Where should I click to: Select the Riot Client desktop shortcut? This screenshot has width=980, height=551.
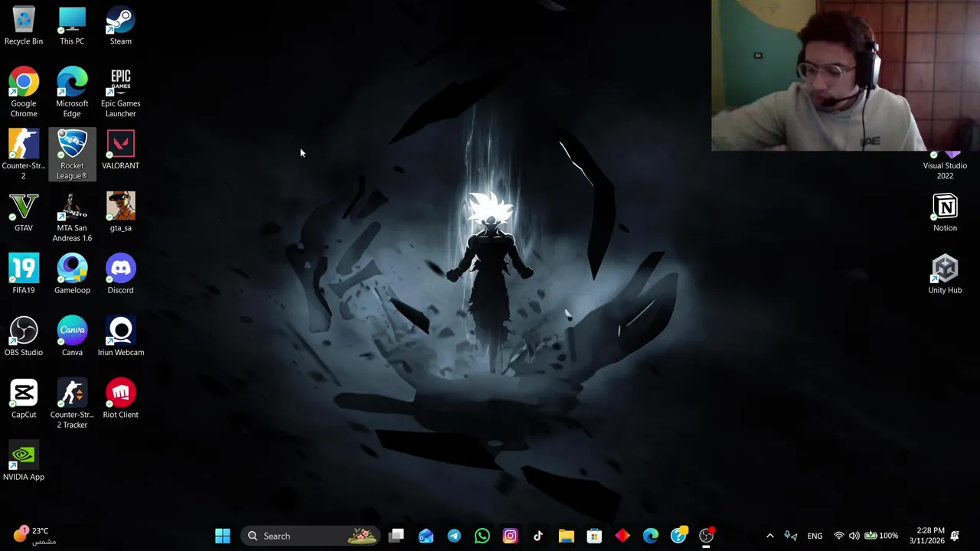(x=120, y=399)
